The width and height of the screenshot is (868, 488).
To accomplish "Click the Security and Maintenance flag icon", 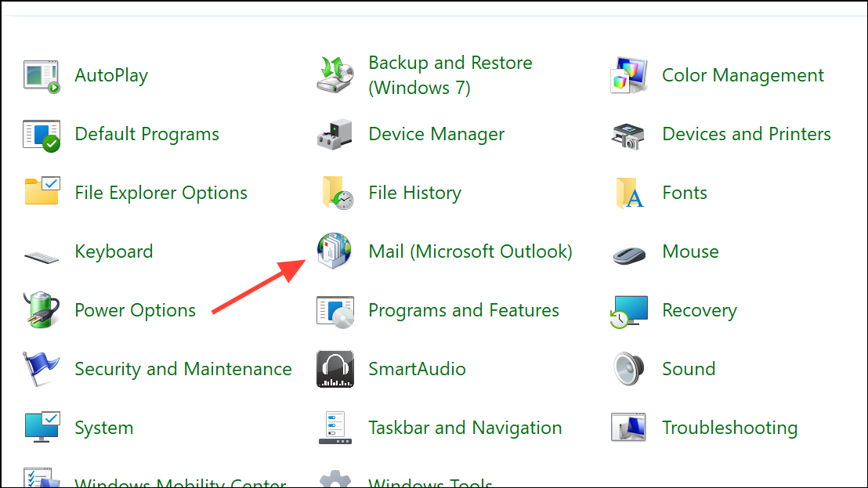I will click(x=41, y=368).
